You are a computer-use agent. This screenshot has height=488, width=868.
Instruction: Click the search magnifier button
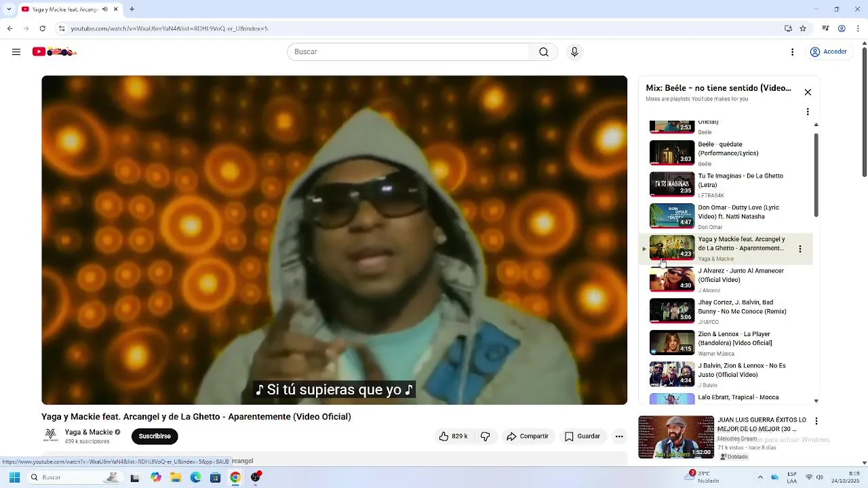[x=544, y=52]
